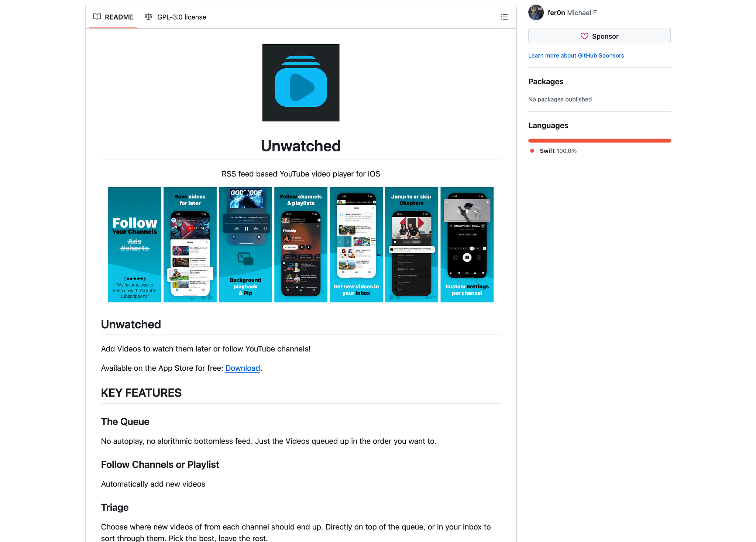
Task: Click the Unwatched app logo image
Action: pos(301,83)
